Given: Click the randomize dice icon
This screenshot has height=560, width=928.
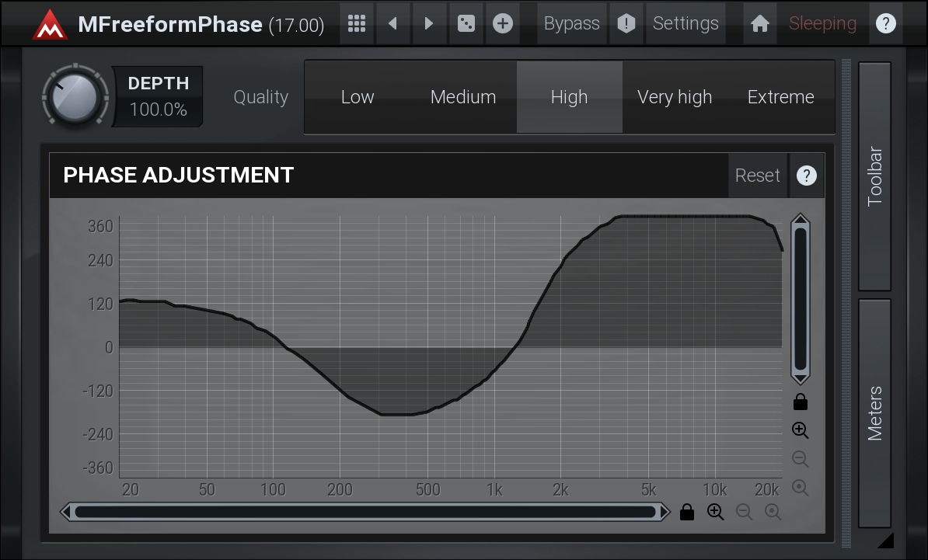Looking at the screenshot, I should (x=466, y=23).
